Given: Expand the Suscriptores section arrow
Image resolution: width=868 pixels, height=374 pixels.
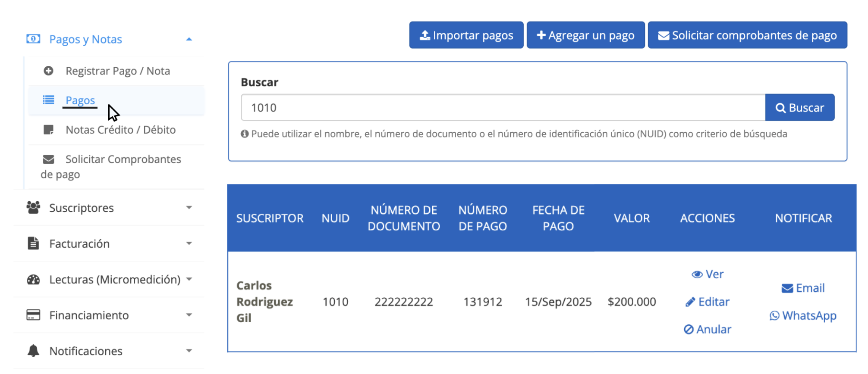Looking at the screenshot, I should click(189, 208).
